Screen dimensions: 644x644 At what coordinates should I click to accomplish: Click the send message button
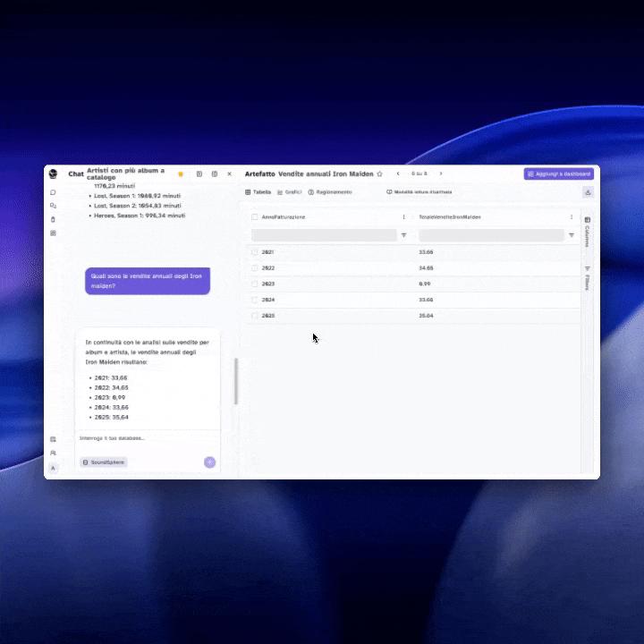coord(210,462)
